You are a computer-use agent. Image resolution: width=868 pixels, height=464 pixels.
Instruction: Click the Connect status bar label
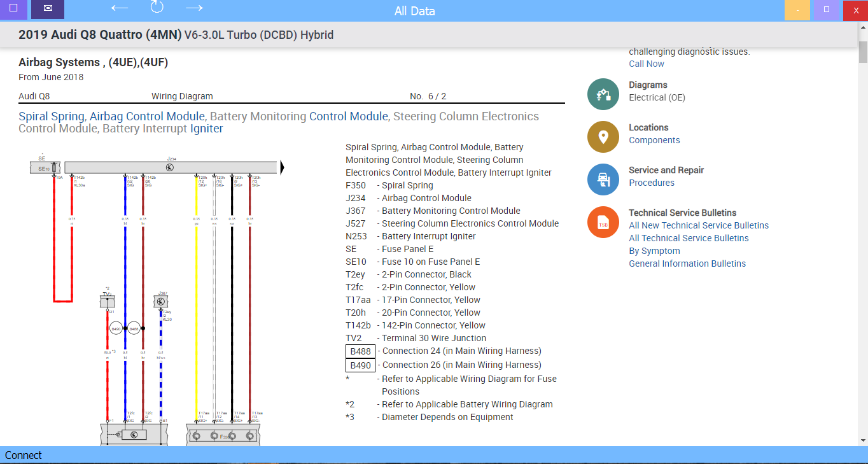(24, 455)
